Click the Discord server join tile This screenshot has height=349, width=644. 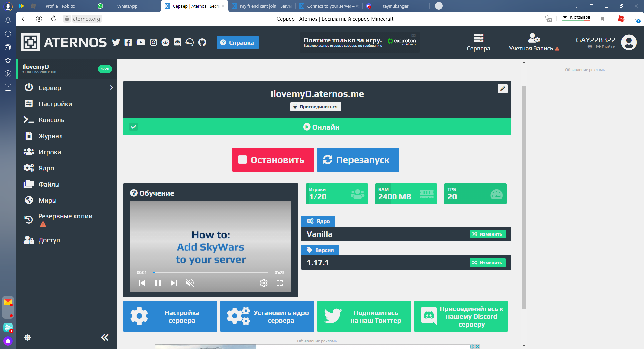[461, 316]
